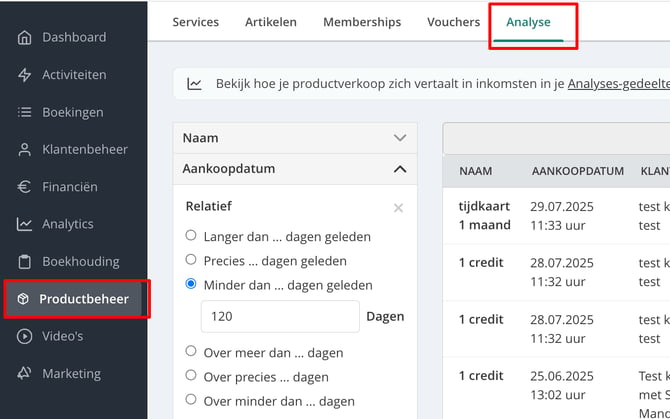Viewport: 670px width, 419px height.
Task: Open Marketing via the megaphone icon
Action: [x=24, y=373]
